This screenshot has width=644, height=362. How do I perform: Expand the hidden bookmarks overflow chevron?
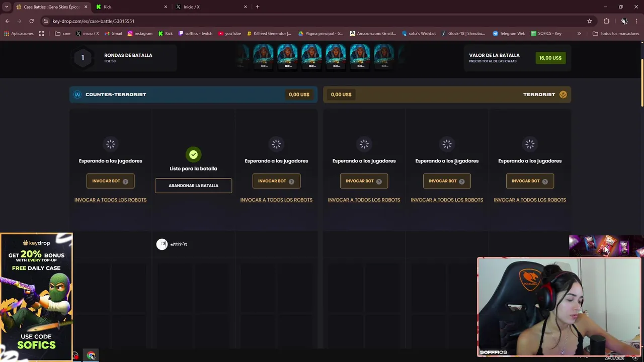click(x=579, y=34)
